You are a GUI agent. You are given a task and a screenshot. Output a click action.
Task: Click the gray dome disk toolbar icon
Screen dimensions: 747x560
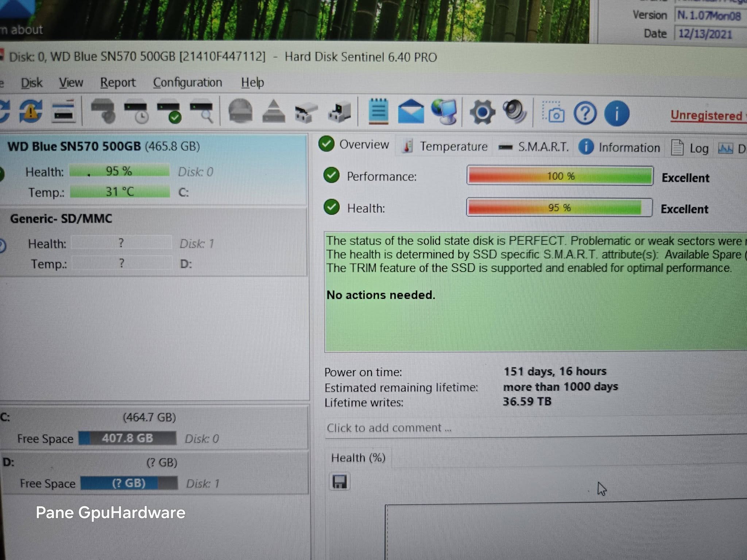click(240, 111)
